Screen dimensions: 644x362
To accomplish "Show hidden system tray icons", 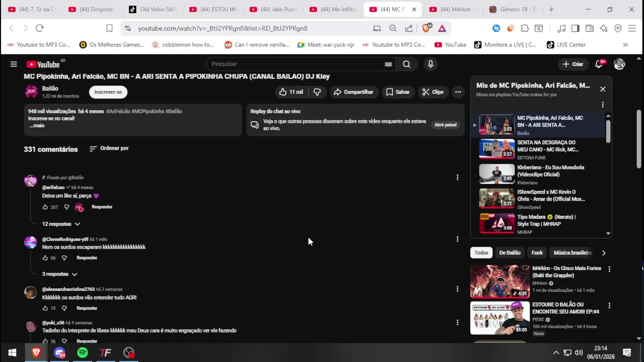I will tap(556, 352).
